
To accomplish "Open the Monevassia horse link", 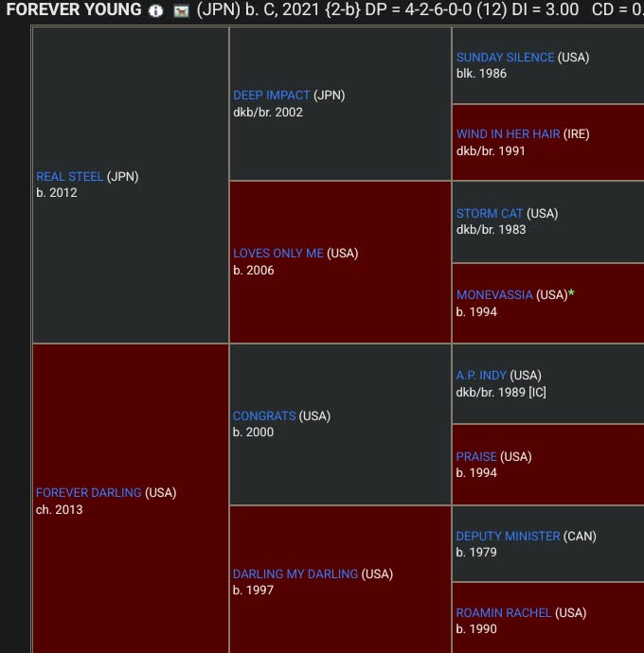I will pyautogui.click(x=494, y=295).
